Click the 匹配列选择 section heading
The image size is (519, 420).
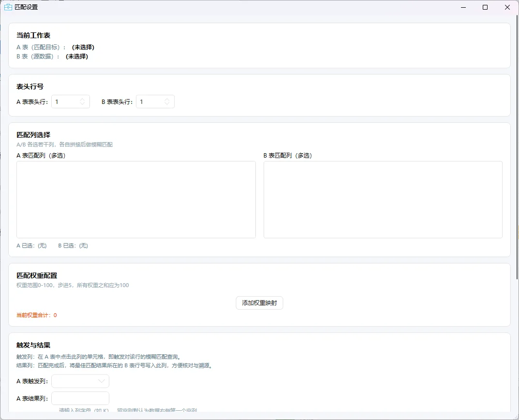33,134
